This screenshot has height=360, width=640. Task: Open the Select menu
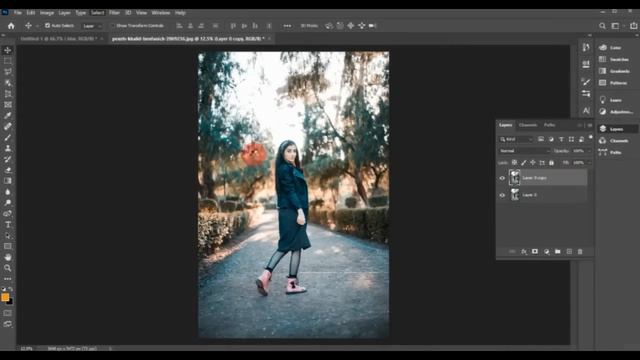98,13
